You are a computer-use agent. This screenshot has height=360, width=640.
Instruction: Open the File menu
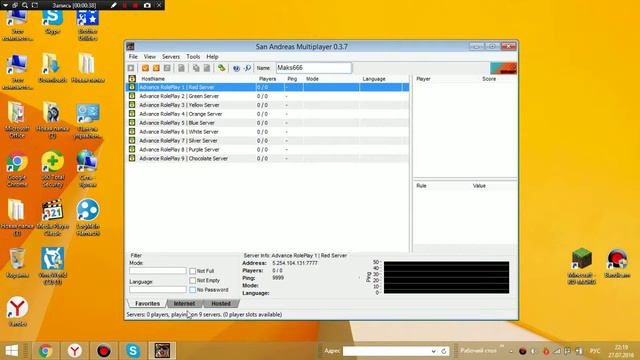tap(133, 57)
